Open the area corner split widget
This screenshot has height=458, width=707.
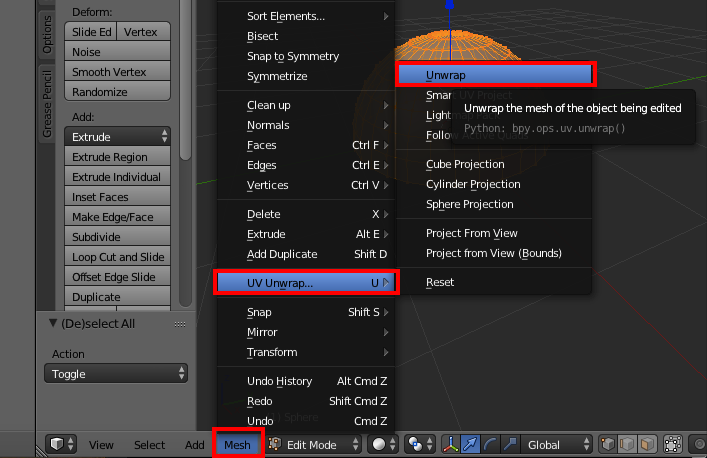[41, 451]
